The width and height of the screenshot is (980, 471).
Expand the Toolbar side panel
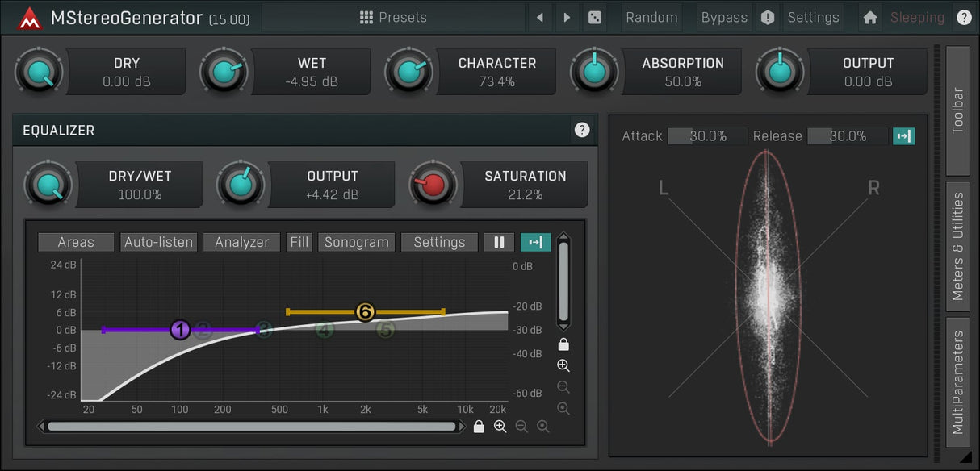pyautogui.click(x=957, y=110)
